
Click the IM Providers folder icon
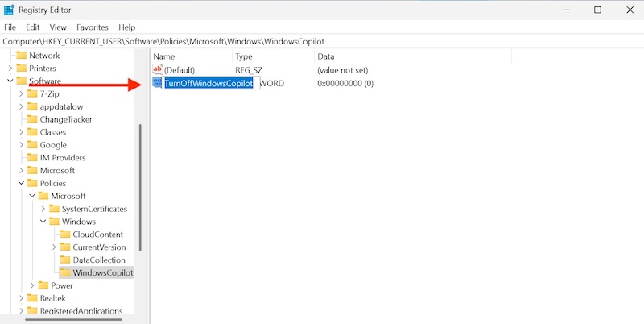click(32, 157)
